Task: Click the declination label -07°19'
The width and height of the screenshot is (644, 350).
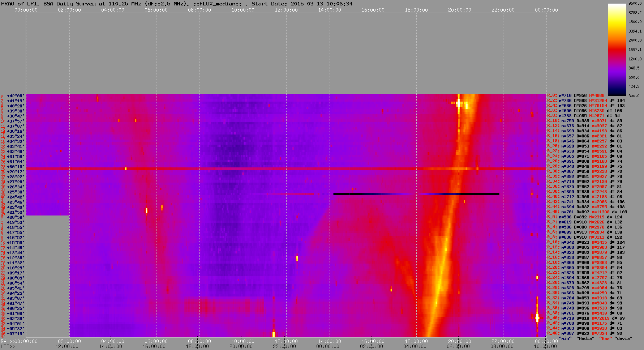Action: coord(16,334)
